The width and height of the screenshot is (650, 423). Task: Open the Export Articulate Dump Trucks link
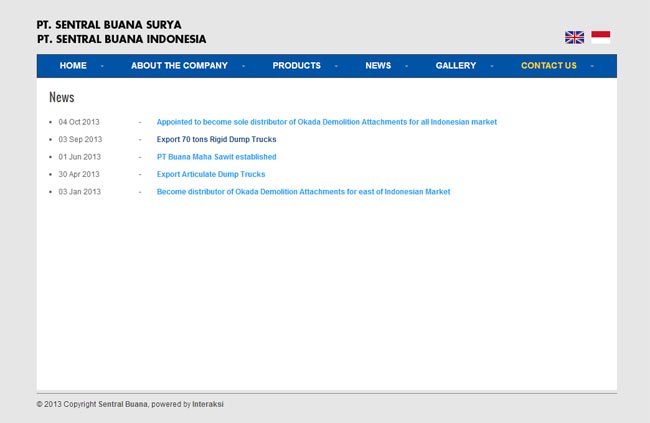(x=211, y=174)
